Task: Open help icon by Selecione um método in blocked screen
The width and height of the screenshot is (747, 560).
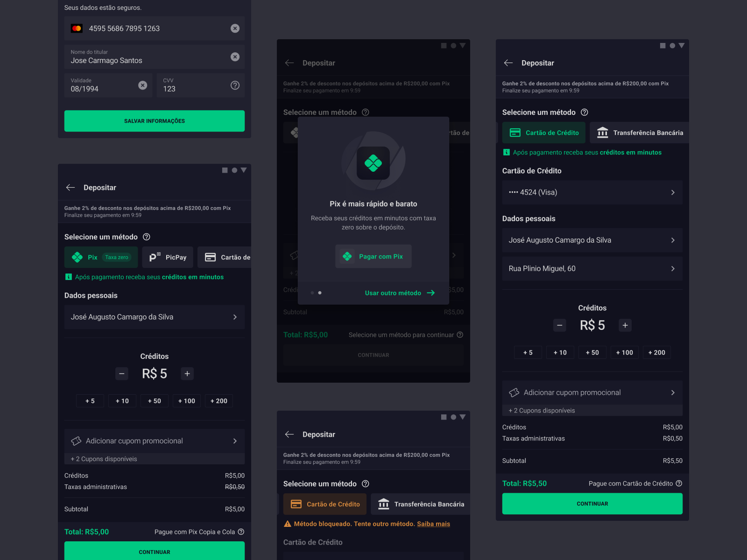Action: (x=366, y=484)
